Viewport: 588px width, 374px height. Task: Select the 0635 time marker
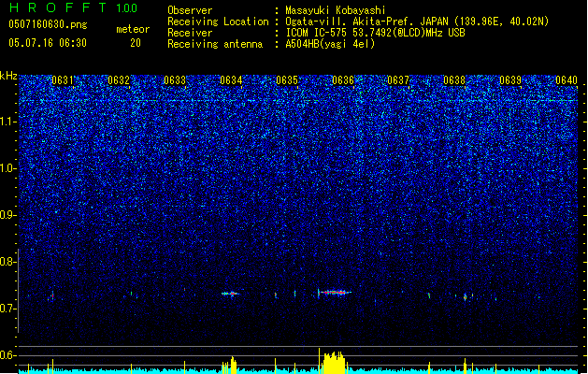click(287, 80)
